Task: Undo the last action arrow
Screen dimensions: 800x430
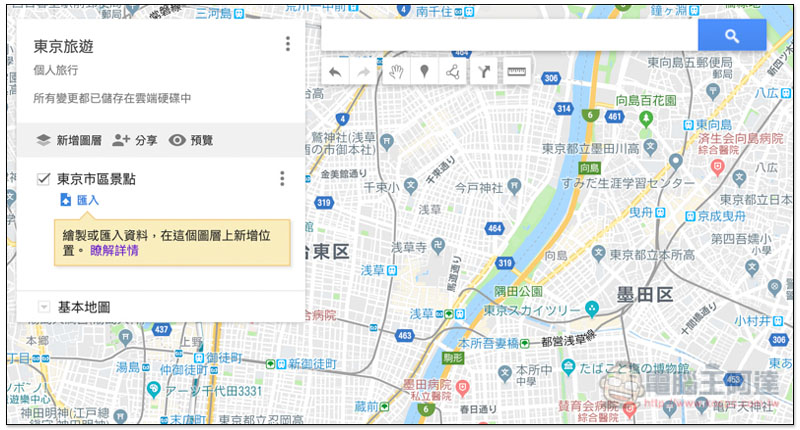Action: pos(335,72)
